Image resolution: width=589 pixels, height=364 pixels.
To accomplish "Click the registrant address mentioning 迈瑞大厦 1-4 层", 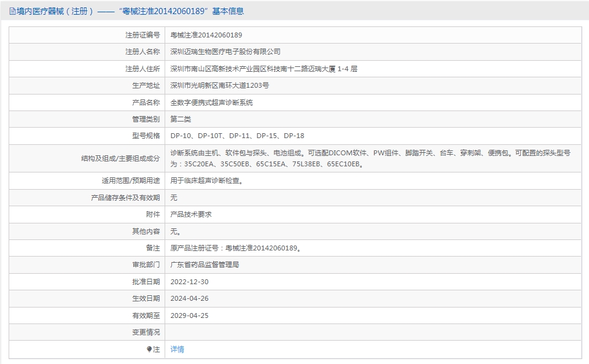I will tap(263, 69).
